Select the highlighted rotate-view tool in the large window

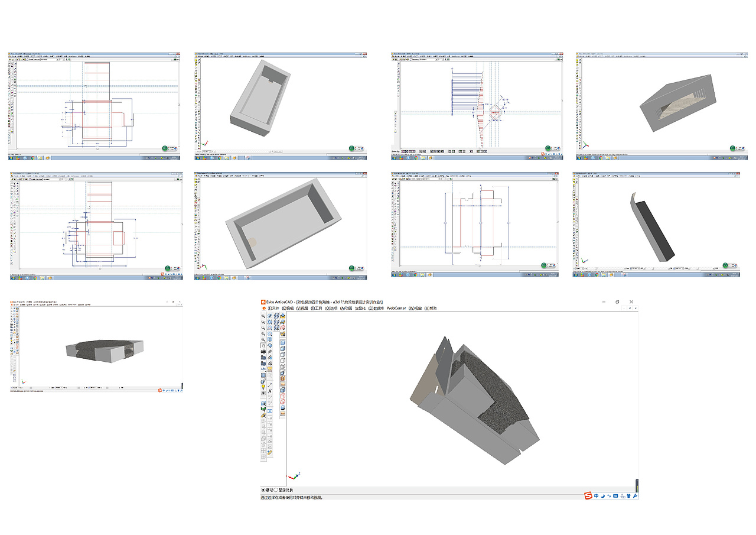point(263,346)
